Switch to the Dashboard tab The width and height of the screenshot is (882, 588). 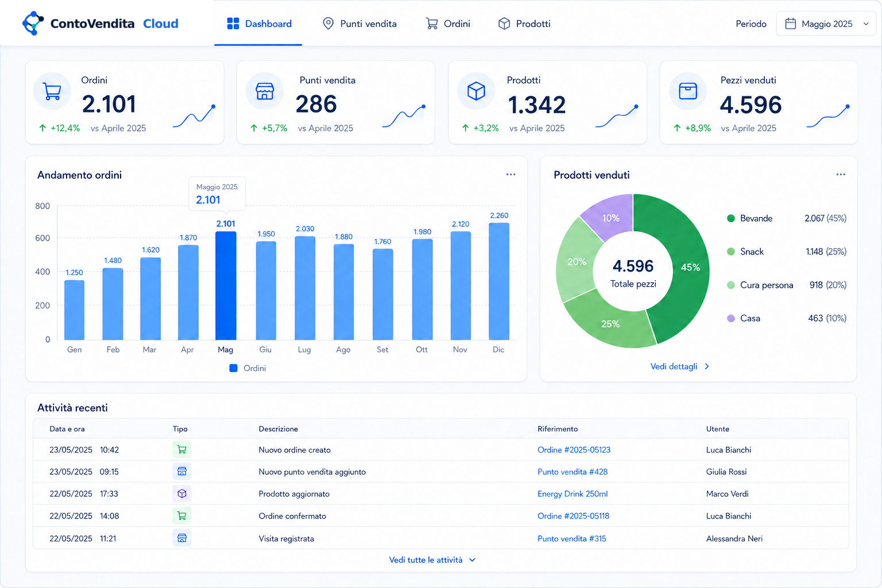259,24
